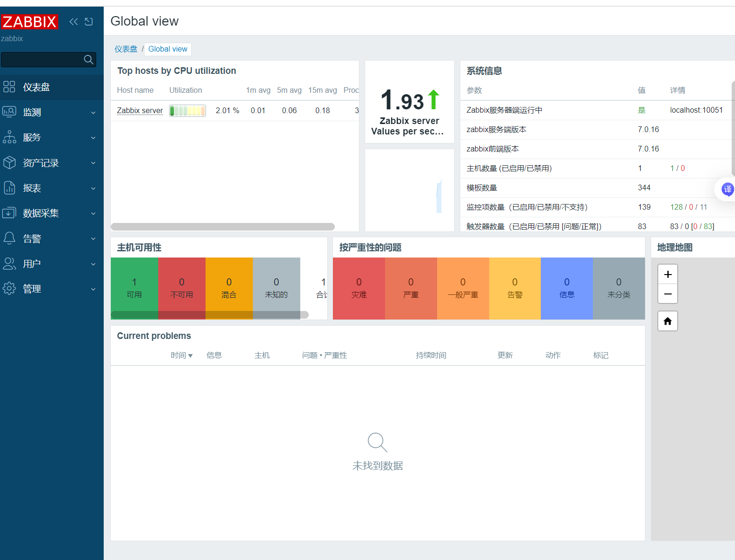The image size is (735, 560).
Task: Reset geomap to home view
Action: 668,321
